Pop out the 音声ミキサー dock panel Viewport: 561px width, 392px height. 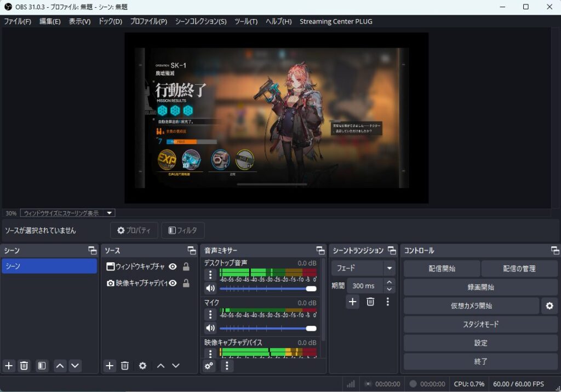coord(320,250)
